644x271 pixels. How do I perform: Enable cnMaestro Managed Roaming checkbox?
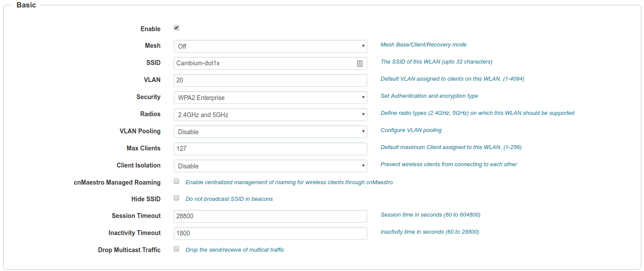pyautogui.click(x=176, y=181)
